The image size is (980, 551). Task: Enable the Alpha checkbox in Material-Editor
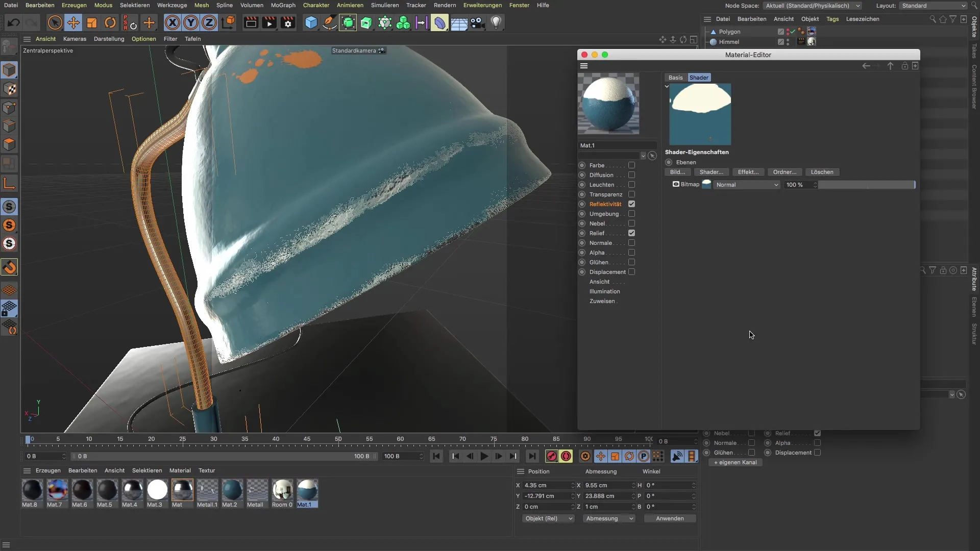pyautogui.click(x=631, y=253)
